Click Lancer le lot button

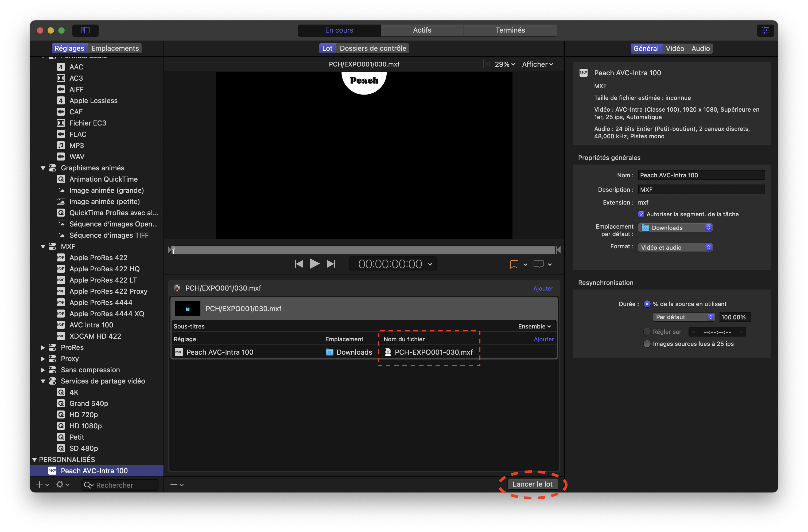click(x=532, y=484)
